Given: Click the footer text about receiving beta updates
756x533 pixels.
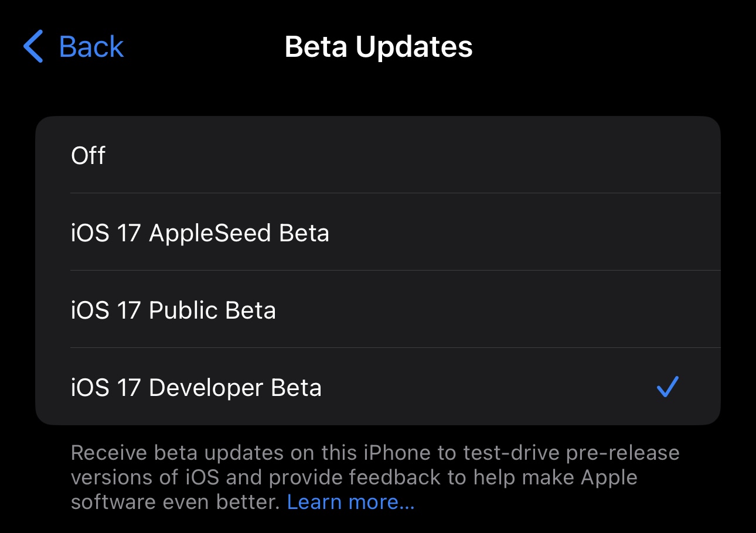Looking at the screenshot, I should (x=375, y=477).
